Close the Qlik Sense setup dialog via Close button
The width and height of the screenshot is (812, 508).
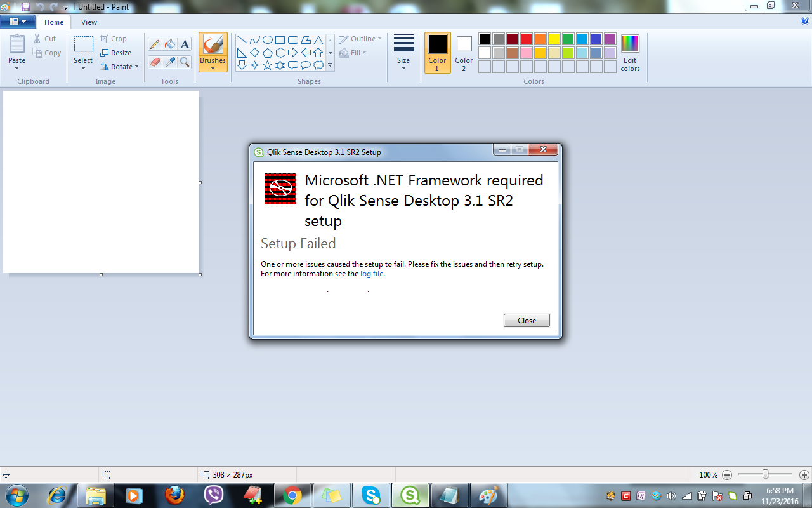coord(527,321)
